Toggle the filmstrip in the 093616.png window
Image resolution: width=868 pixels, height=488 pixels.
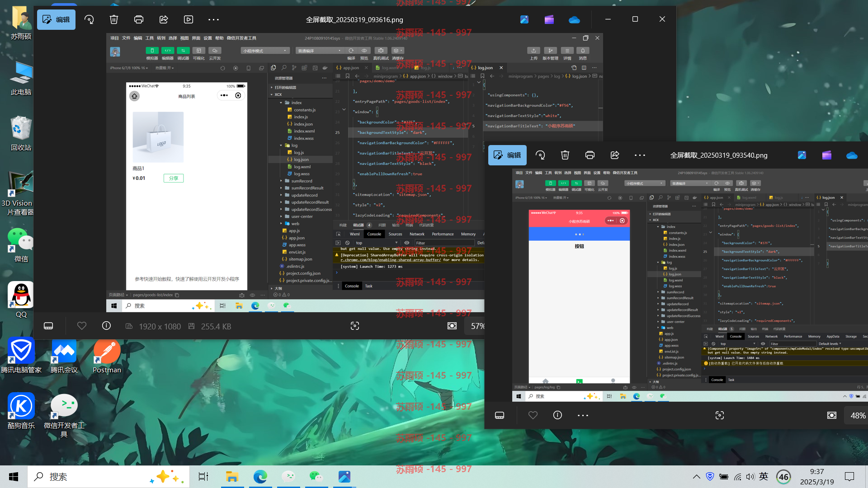[x=48, y=326]
